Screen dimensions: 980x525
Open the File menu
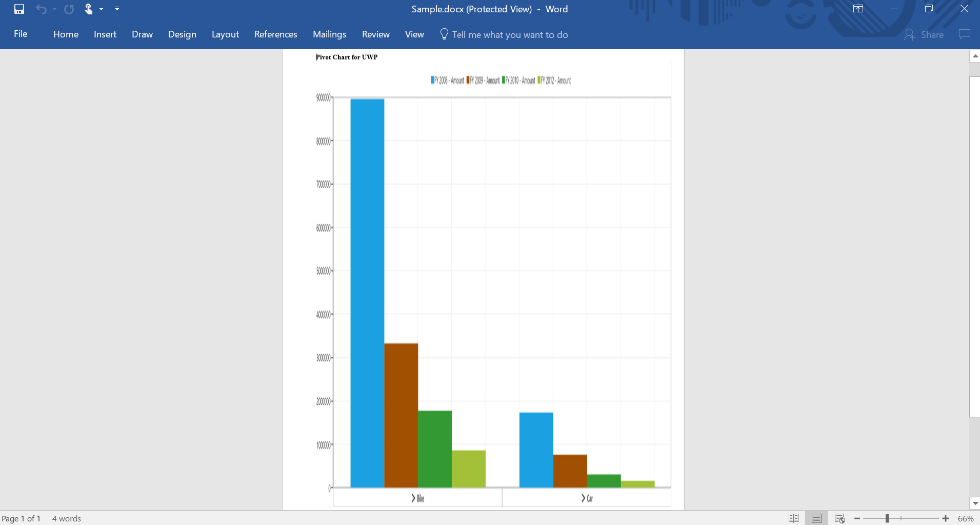[x=21, y=34]
